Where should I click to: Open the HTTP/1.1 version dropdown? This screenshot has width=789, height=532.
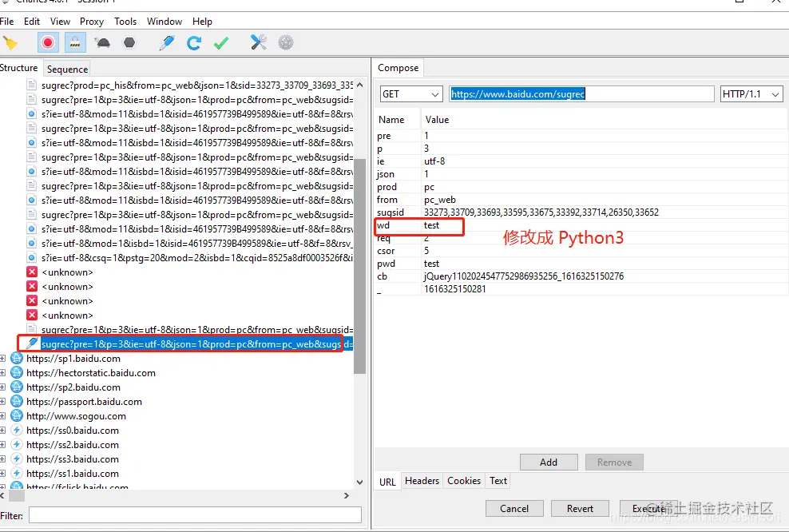(751, 94)
